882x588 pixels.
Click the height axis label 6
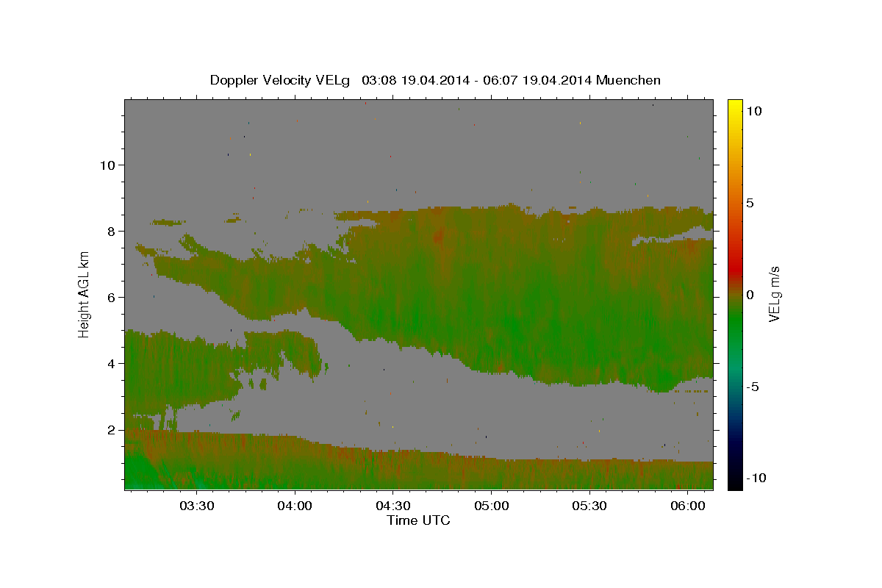coord(112,297)
